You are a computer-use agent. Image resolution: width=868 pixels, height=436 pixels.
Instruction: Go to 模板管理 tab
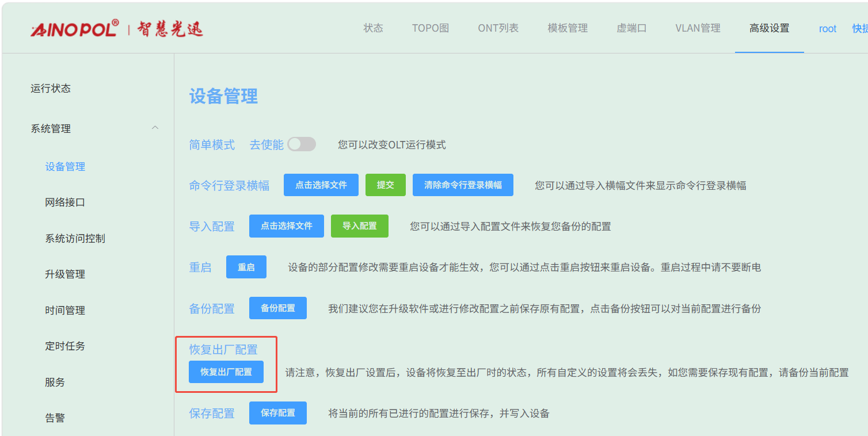click(x=567, y=28)
